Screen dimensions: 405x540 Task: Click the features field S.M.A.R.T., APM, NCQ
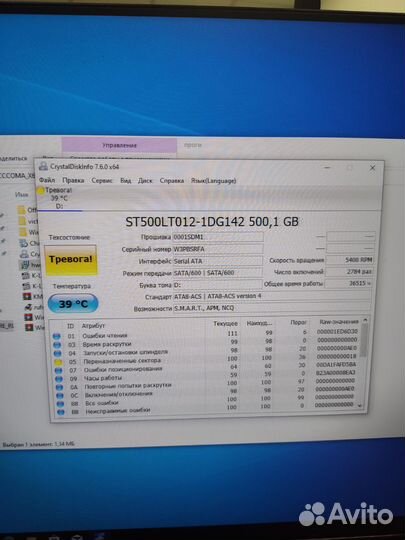click(x=272, y=308)
